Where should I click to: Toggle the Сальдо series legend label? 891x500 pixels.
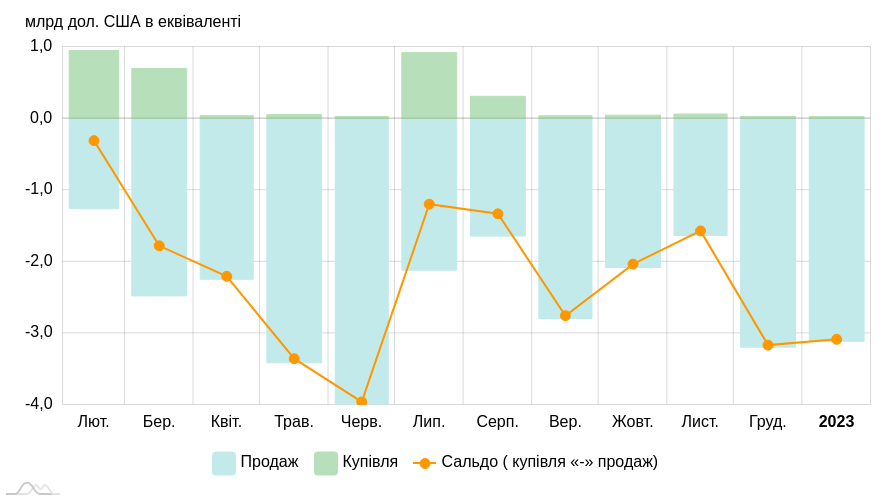(549, 462)
